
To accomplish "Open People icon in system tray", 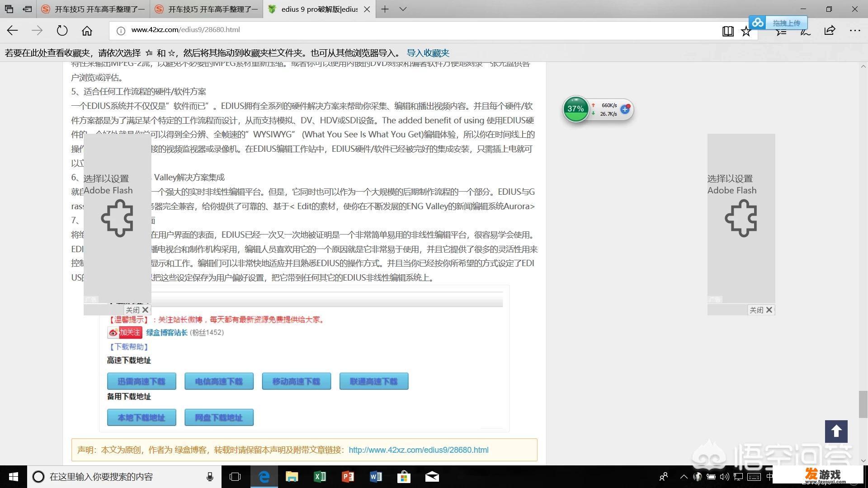I will click(x=664, y=477).
